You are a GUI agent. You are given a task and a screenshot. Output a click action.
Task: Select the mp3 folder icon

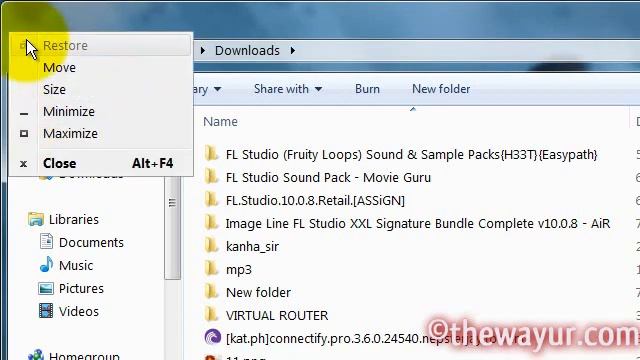[x=212, y=269]
